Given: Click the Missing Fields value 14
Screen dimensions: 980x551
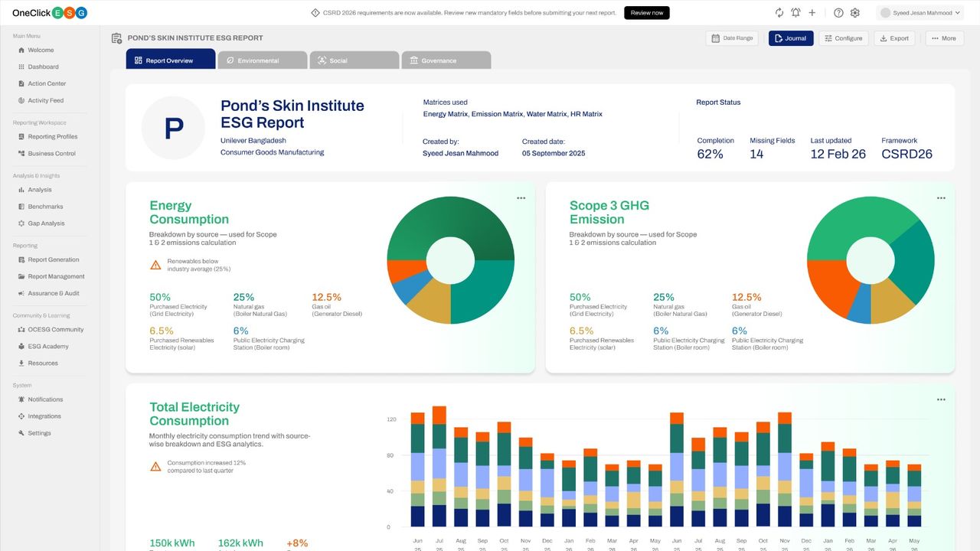Looking at the screenshot, I should tap(756, 155).
